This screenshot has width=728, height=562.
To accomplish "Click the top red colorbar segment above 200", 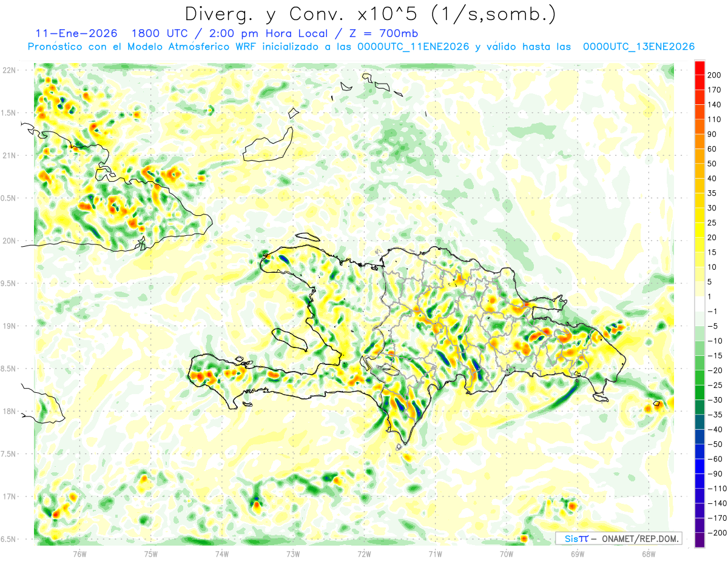I will pos(699,68).
